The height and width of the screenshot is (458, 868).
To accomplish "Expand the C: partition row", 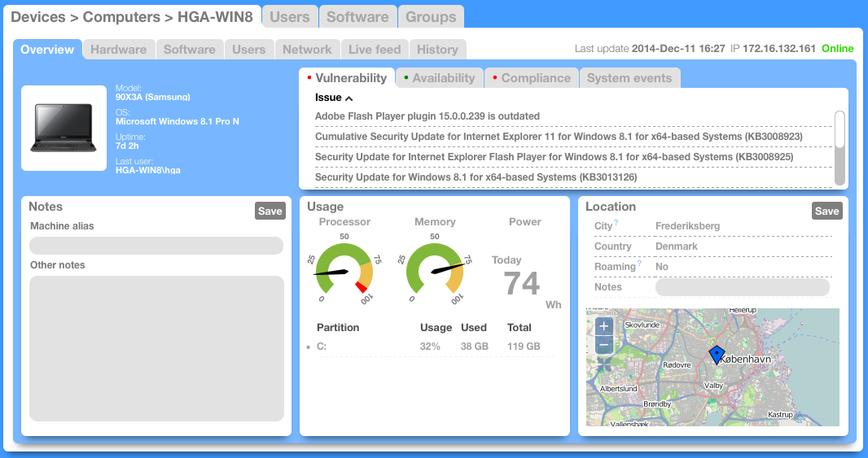I will tap(309, 347).
